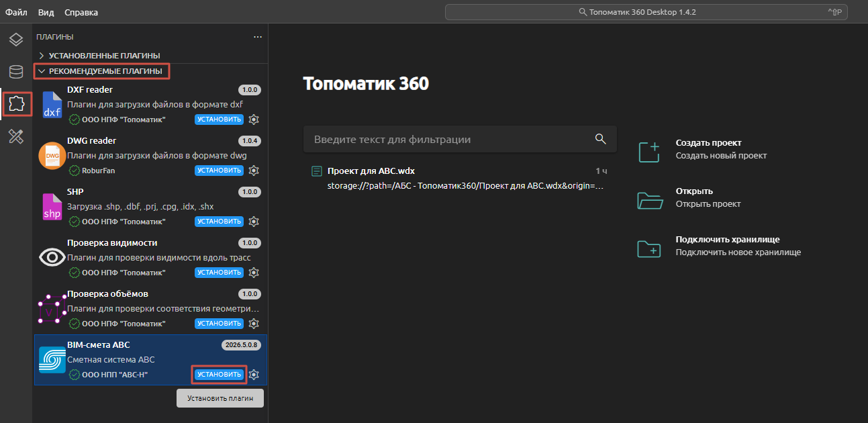This screenshot has width=868, height=423.
Task: Click the SHP plugin icon
Action: 52,207
